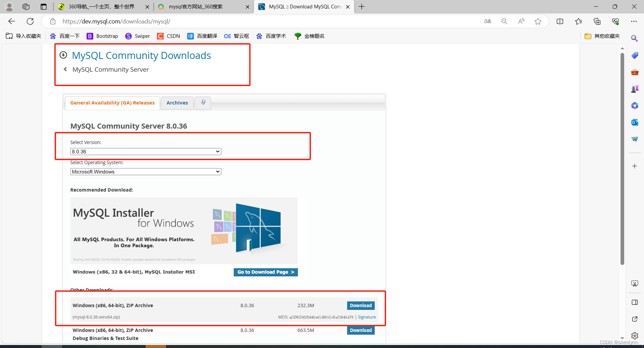The image size is (644, 348).
Task: Click the MySQL Installer for Windows banner
Action: [x=184, y=231]
